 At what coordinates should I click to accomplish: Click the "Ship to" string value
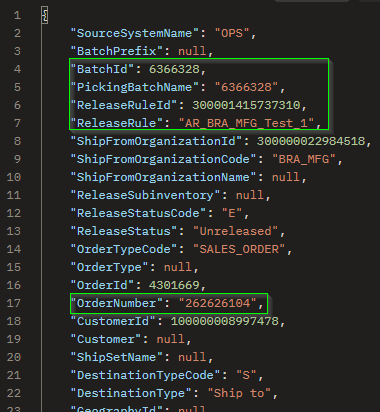coord(239,393)
